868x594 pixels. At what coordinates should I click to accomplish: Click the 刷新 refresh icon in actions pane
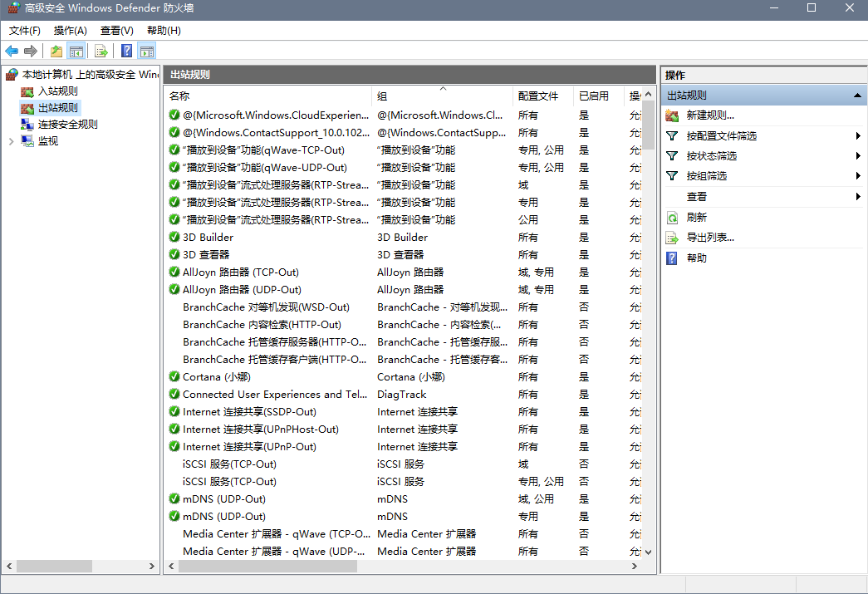[x=672, y=218]
